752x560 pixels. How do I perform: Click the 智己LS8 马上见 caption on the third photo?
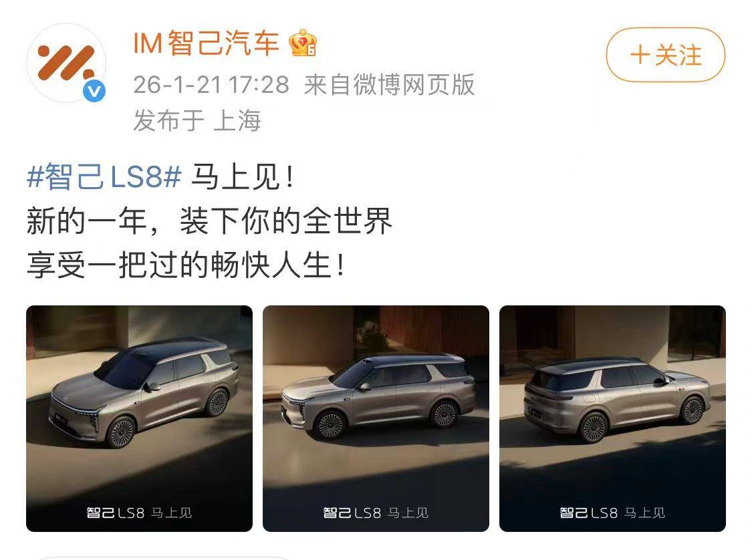(612, 513)
